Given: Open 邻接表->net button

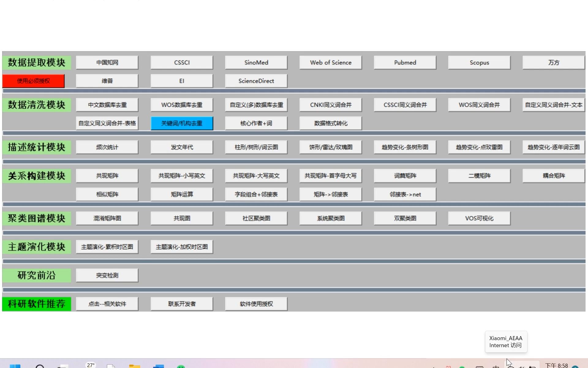Looking at the screenshot, I should pos(405,194).
